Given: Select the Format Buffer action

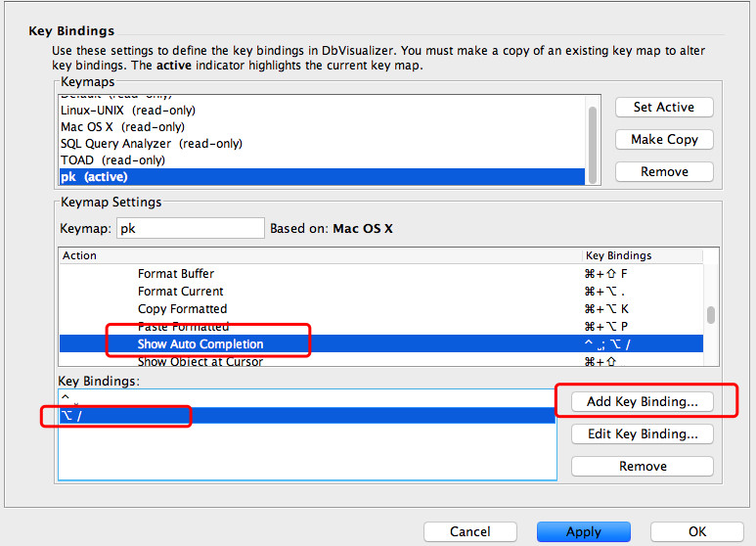Looking at the screenshot, I should pyautogui.click(x=176, y=274).
